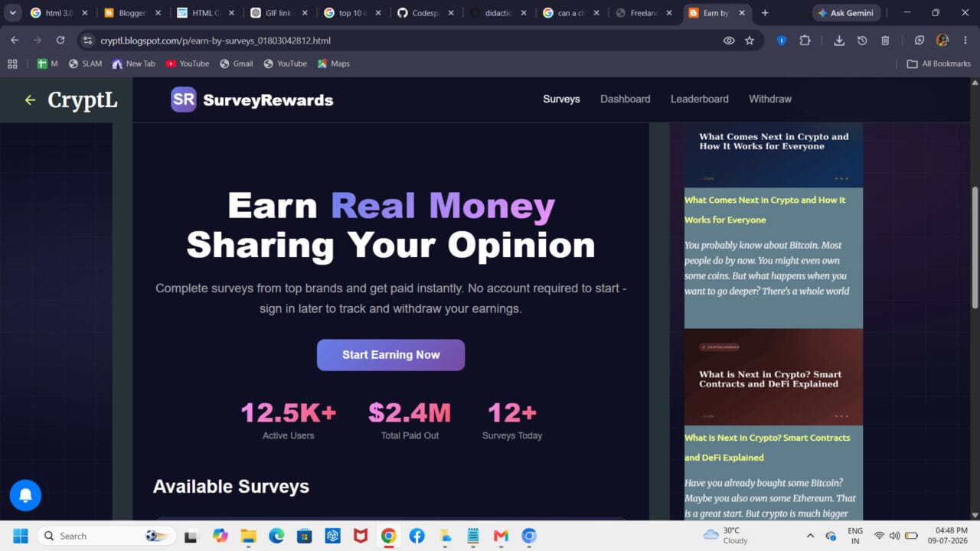Screen dimensions: 980x551
Task: Click the What Comes Next in Crypto thumbnail
Action: [x=773, y=155]
